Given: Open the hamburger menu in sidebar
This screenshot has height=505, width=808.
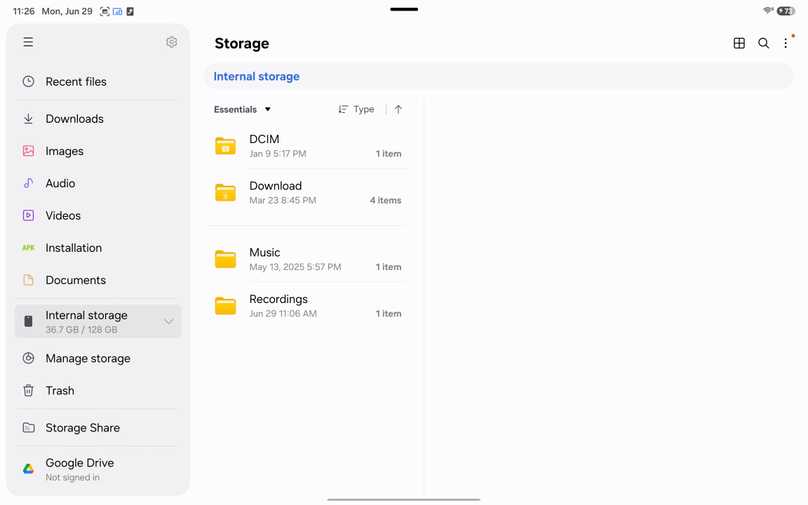Looking at the screenshot, I should [x=28, y=42].
